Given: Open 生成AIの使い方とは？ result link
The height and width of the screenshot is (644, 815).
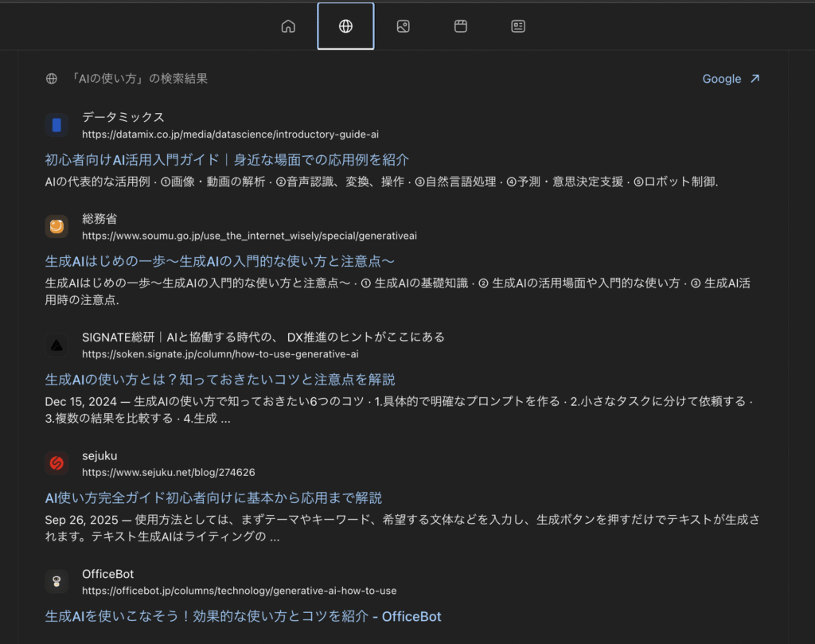Looking at the screenshot, I should click(220, 379).
